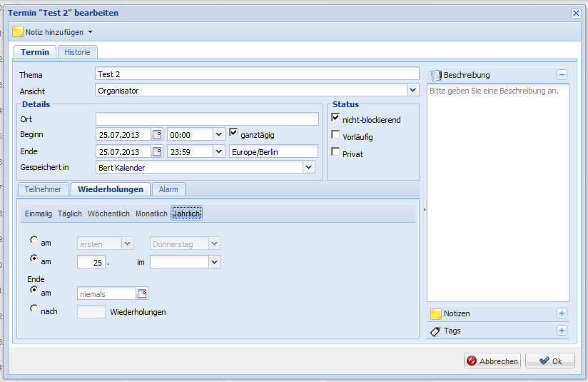Click into the Ort text field
Viewport: 588px width, 382px height.
coord(207,119)
